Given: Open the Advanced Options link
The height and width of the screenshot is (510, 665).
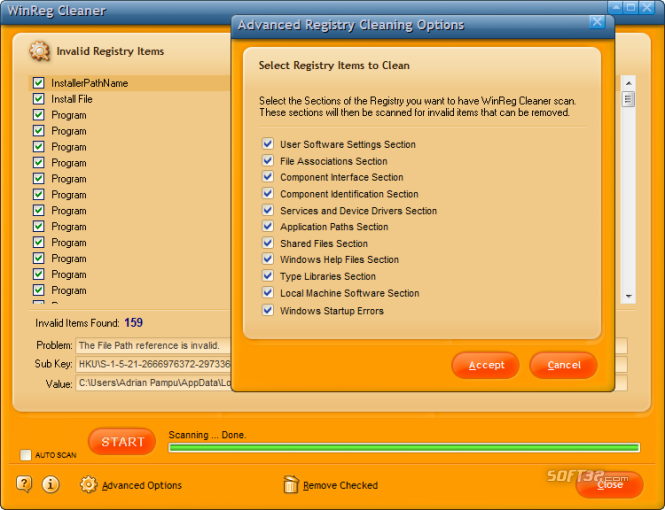Looking at the screenshot, I should point(142,485).
